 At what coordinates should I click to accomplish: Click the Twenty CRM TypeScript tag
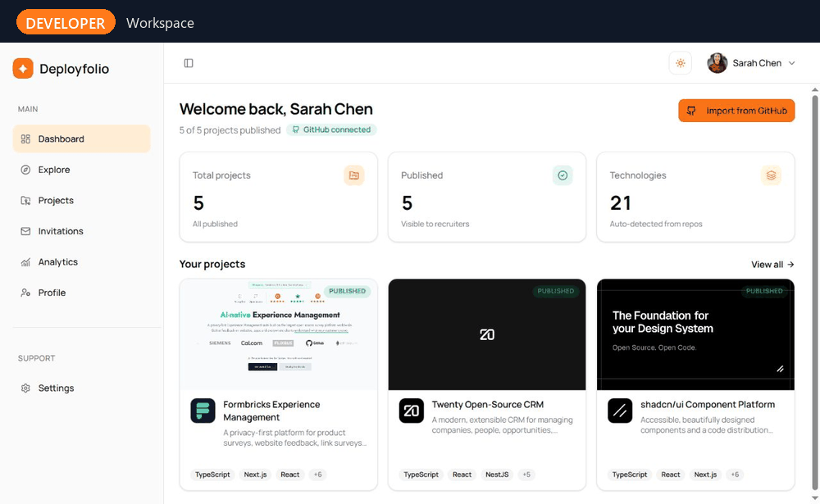coord(421,474)
